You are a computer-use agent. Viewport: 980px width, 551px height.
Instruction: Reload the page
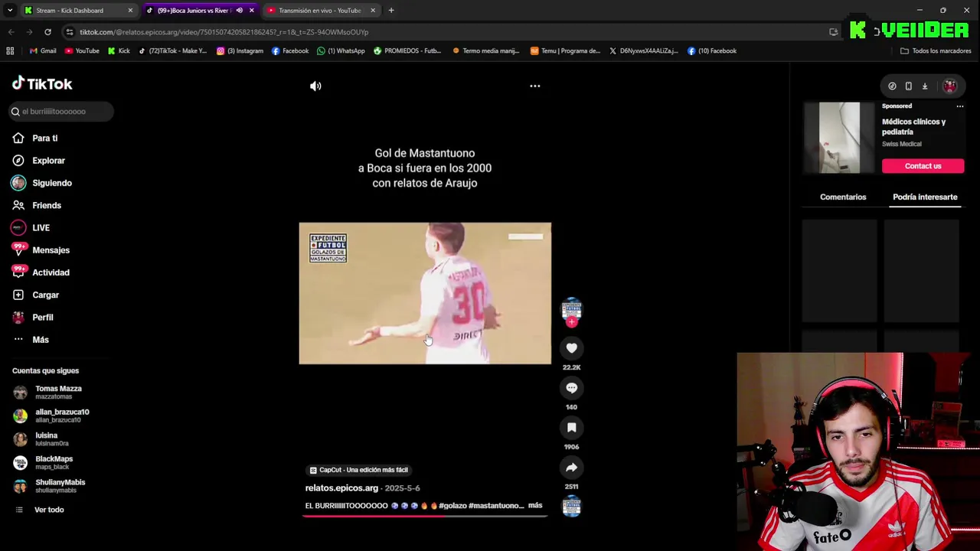tap(47, 32)
